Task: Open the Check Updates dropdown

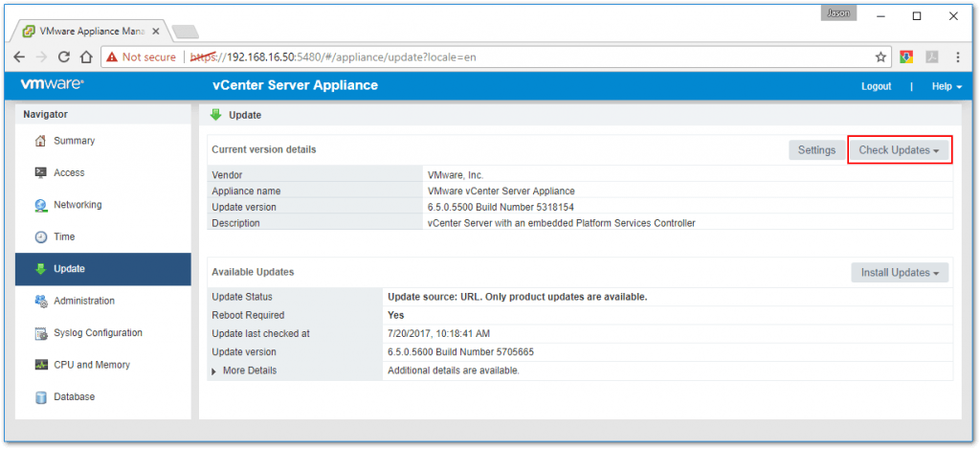Action: (x=899, y=150)
